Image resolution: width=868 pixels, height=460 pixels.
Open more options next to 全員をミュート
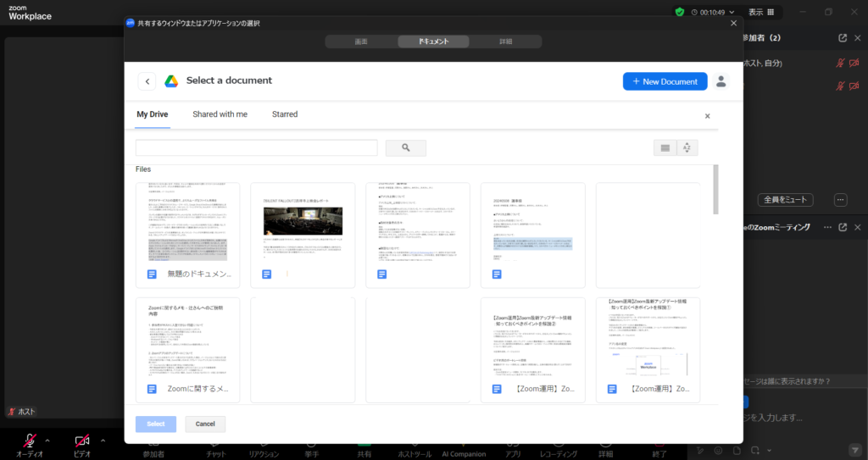[x=840, y=200]
